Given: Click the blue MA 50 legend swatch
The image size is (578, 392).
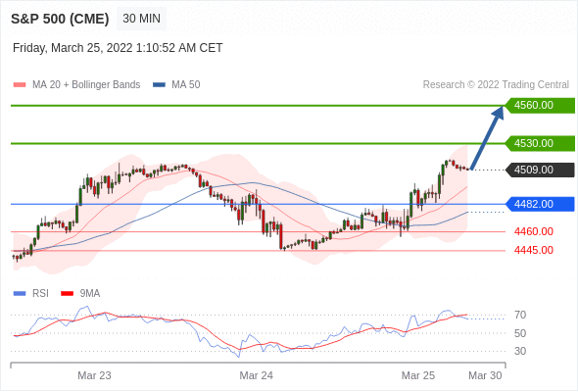Looking at the screenshot, I should (159, 85).
